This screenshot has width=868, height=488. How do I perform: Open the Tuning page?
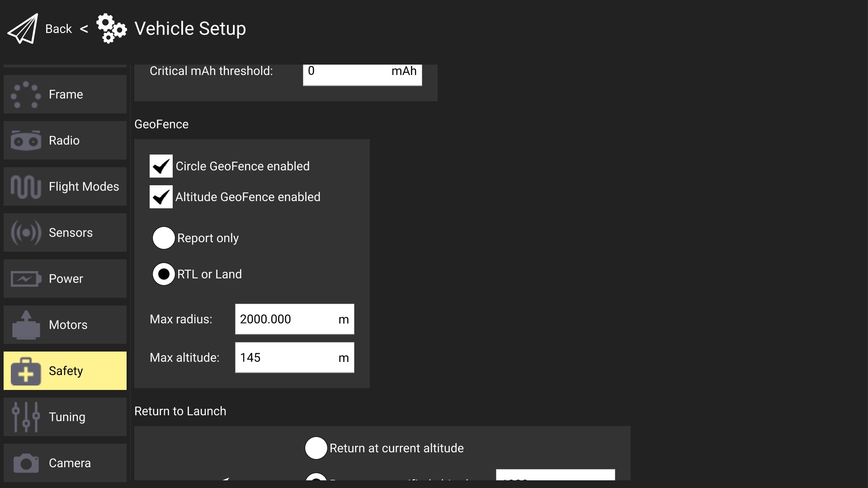coord(65,417)
